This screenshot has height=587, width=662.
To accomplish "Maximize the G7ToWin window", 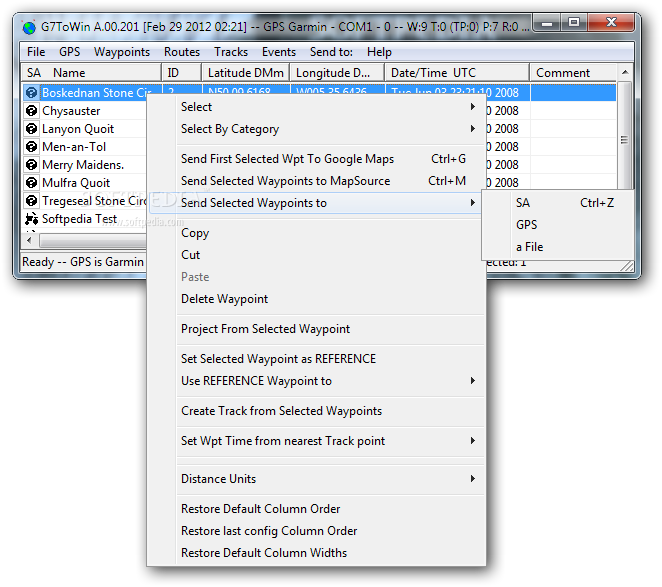I will pyautogui.click(x=574, y=23).
